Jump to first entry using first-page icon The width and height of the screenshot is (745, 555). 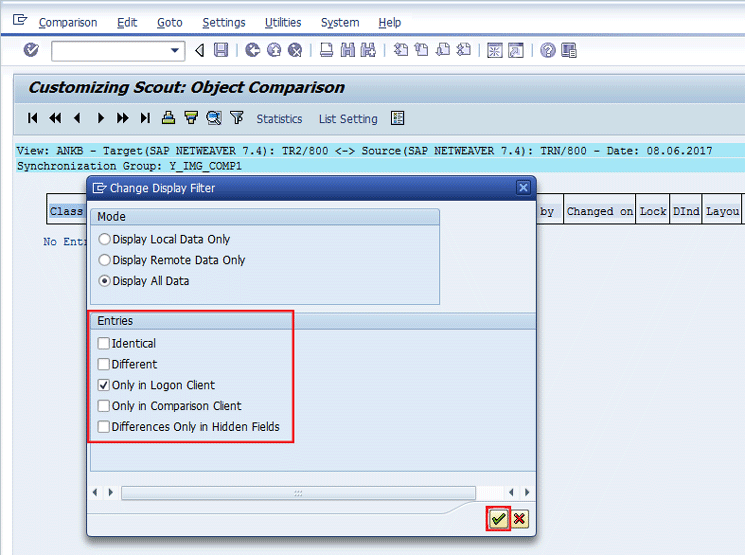coord(33,118)
